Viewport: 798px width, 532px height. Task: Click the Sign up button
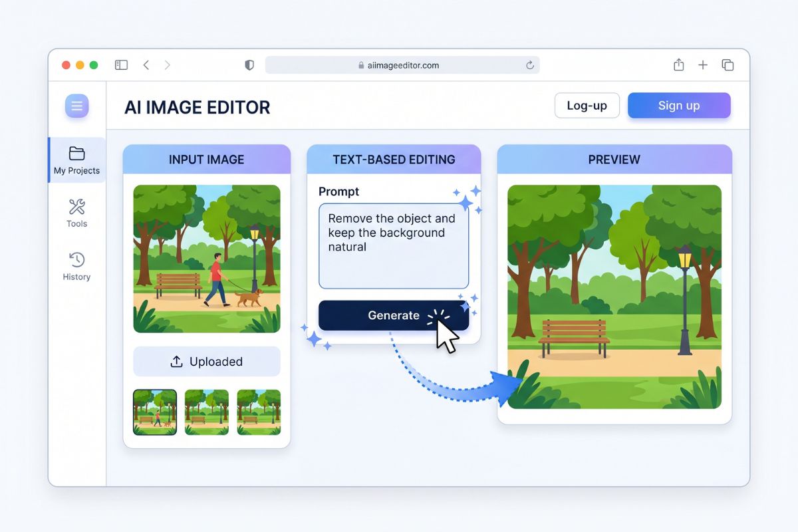[679, 106]
